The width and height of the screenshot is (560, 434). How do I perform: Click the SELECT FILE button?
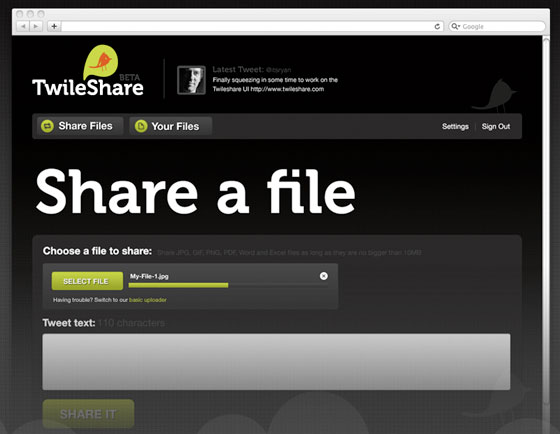point(87,281)
